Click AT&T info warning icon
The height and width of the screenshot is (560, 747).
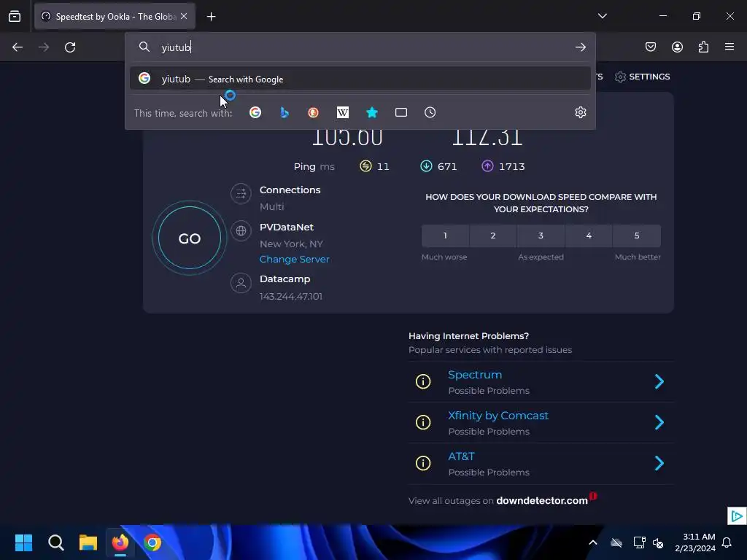pyautogui.click(x=423, y=463)
